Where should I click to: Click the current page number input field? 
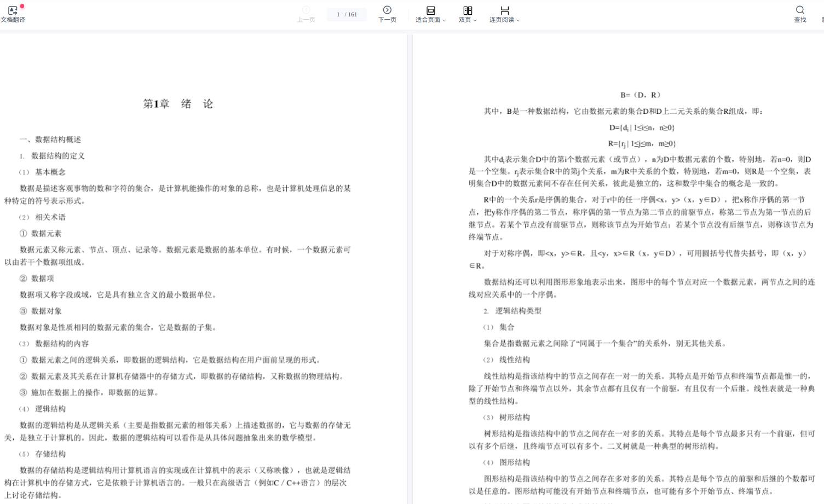[x=339, y=14]
